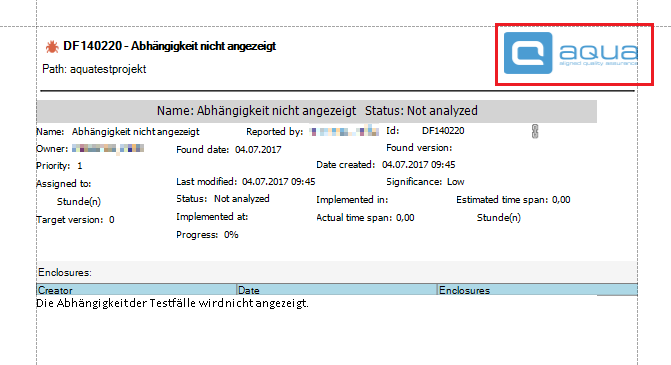
Task: Click the Name field value 'Abhängigkeit nicht angezeigt'
Action: (x=135, y=132)
